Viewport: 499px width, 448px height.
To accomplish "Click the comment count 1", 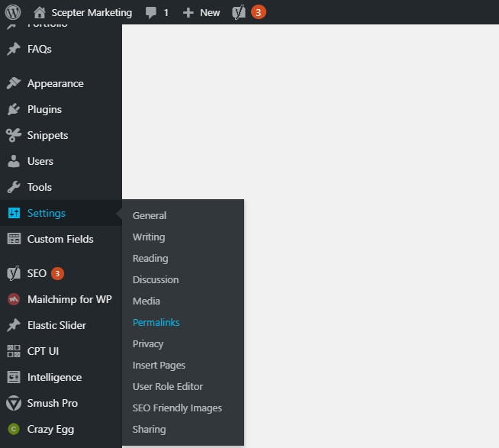I will [166, 13].
